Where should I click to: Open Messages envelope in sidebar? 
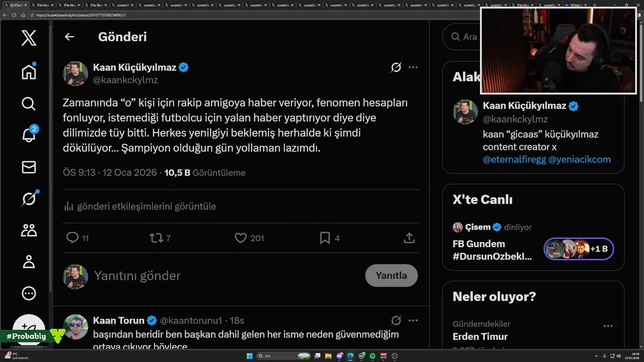[29, 167]
